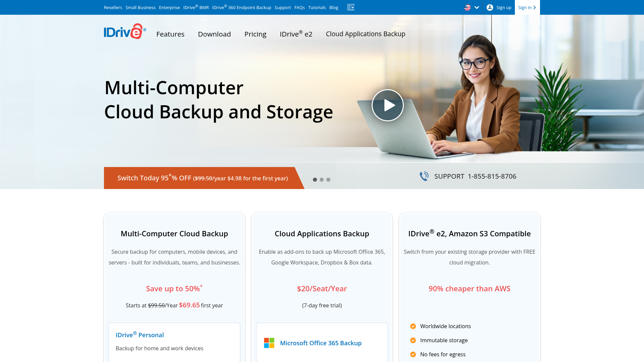The image size is (644, 362).
Task: Open Microsoft Office 365 Backup link
Action: click(x=320, y=343)
